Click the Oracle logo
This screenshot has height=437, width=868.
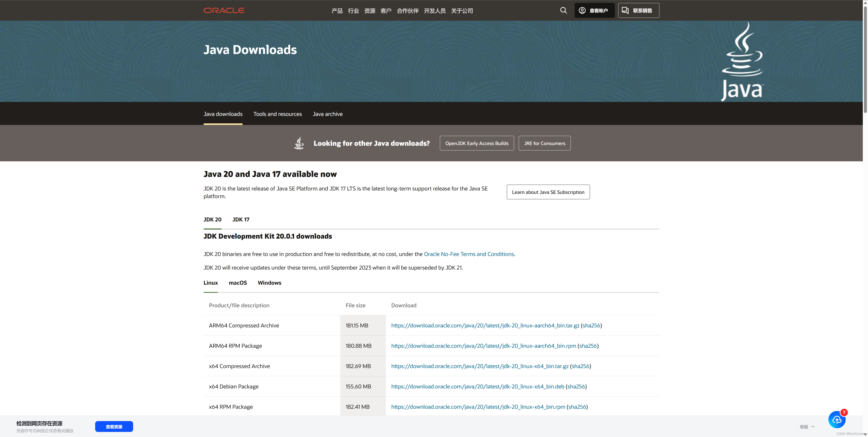[224, 10]
